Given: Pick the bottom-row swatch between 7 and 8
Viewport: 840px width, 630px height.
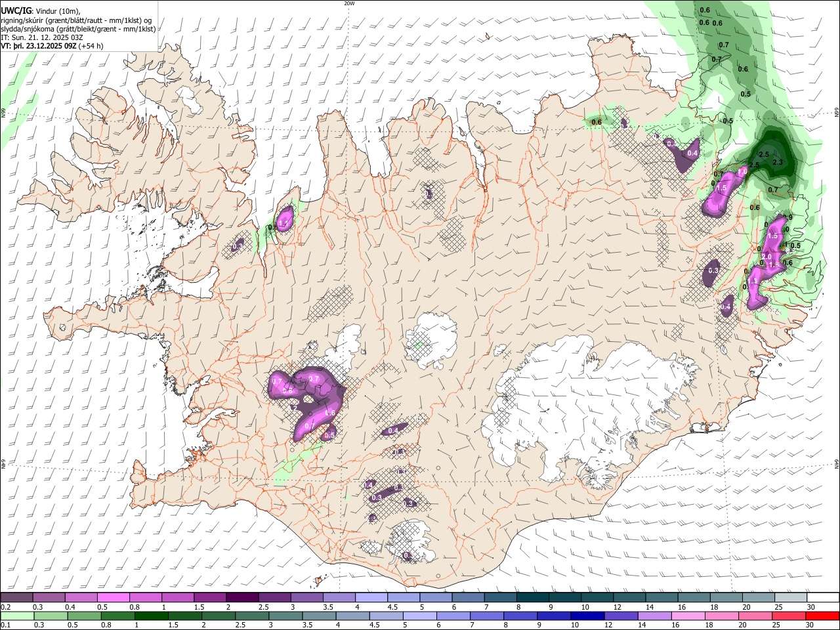Looking at the screenshot, I should click(487, 616).
